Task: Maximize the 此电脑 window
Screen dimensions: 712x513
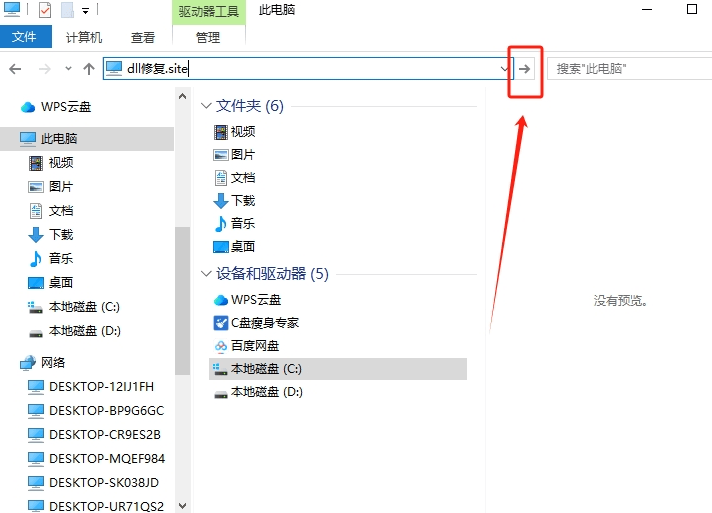Action: click(692, 10)
